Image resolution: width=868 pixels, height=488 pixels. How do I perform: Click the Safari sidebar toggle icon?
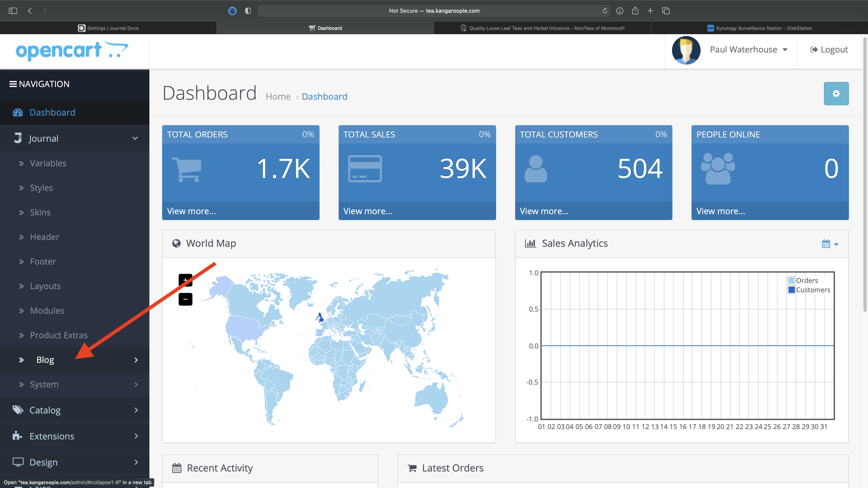tap(13, 11)
